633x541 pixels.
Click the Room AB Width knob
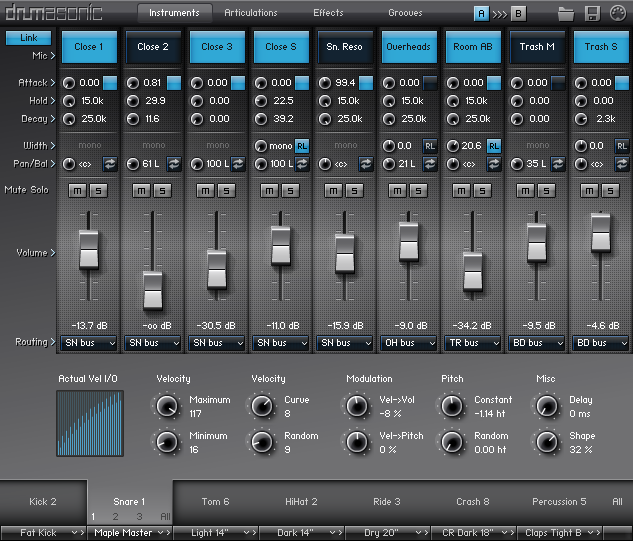click(x=453, y=146)
